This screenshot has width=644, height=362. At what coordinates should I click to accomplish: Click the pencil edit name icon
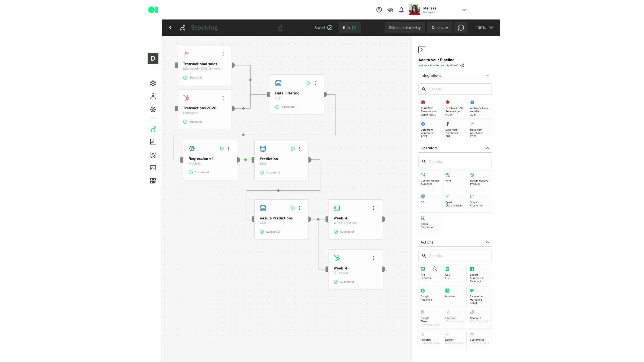(280, 28)
